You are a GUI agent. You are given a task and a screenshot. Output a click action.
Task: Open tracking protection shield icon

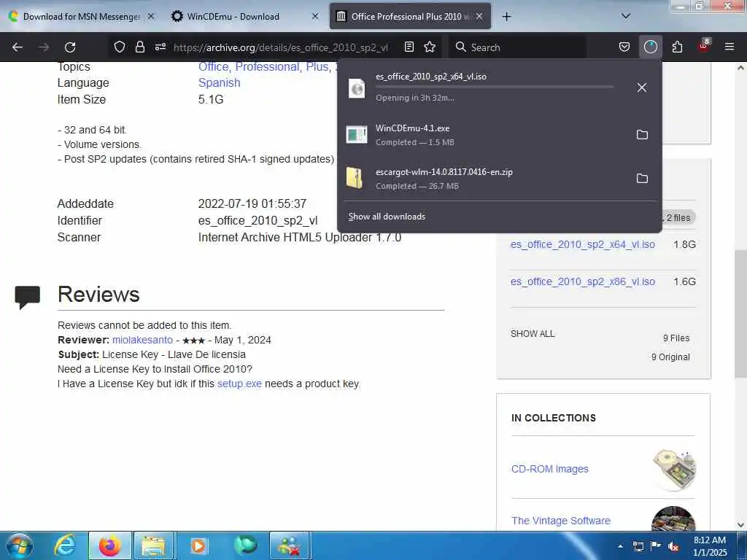coord(119,47)
